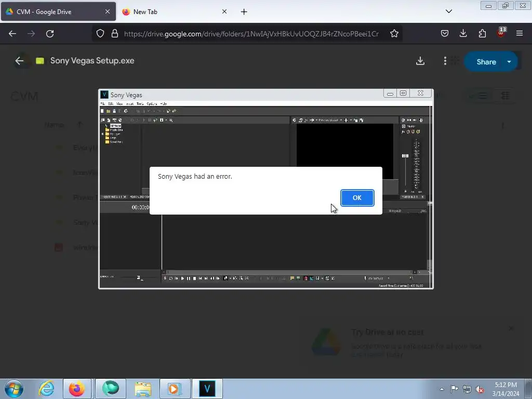Open Drive's three-dot more actions menu
This screenshot has width=532, height=399.
pyautogui.click(x=445, y=61)
